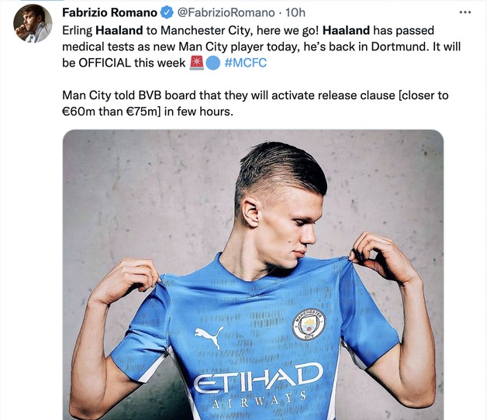Click the player's hair in the photo
Screen dimensions: 504x420
point(281,167)
